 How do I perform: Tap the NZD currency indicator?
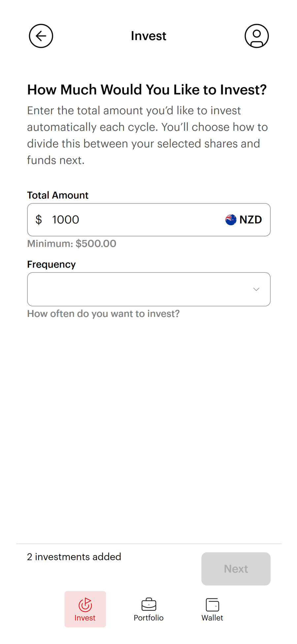[x=250, y=219]
